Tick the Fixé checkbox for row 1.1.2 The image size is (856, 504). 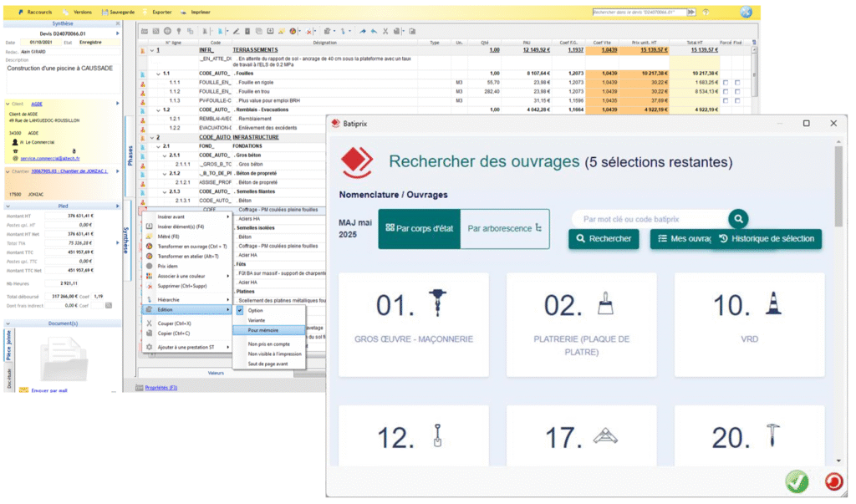[x=736, y=91]
